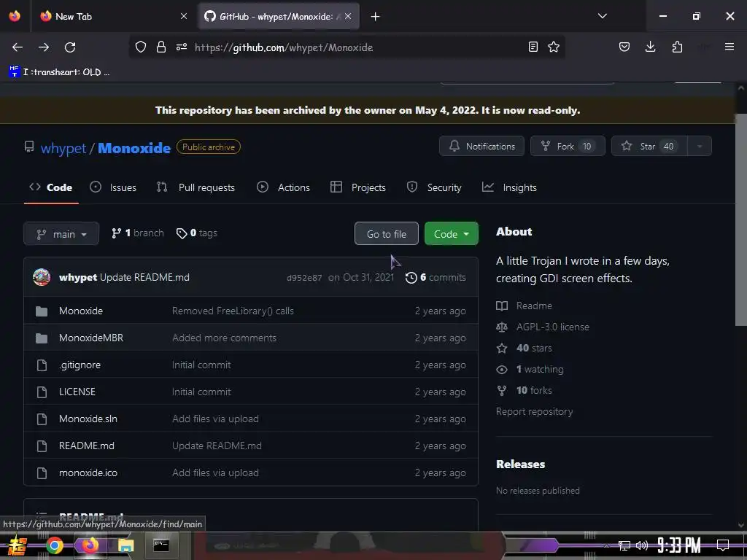This screenshot has width=747, height=560.
Task: Open a new tab with the plus button
Action: point(376,17)
